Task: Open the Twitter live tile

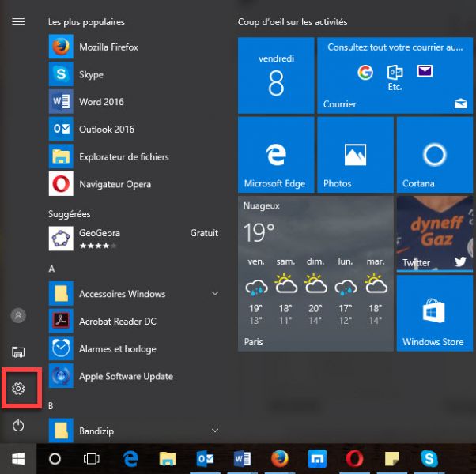Action: click(x=435, y=234)
